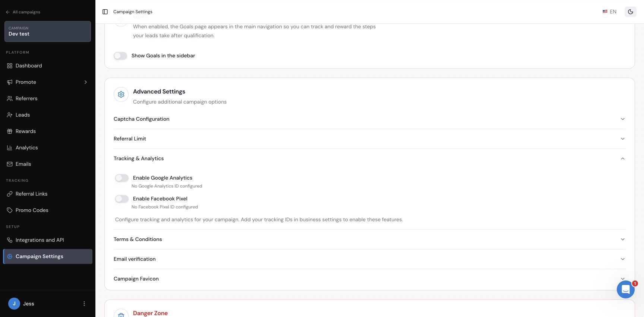Expand the Campaign Favicon section
This screenshot has width=644, height=317.
point(370,279)
